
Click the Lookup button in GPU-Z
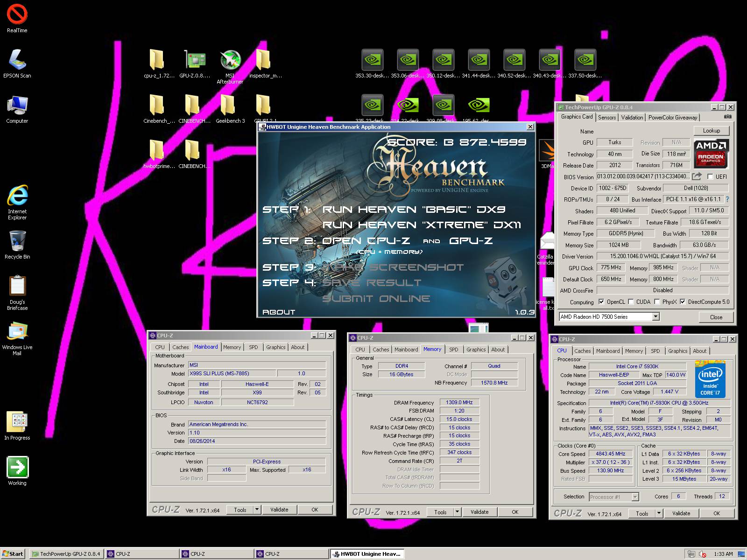pyautogui.click(x=712, y=131)
